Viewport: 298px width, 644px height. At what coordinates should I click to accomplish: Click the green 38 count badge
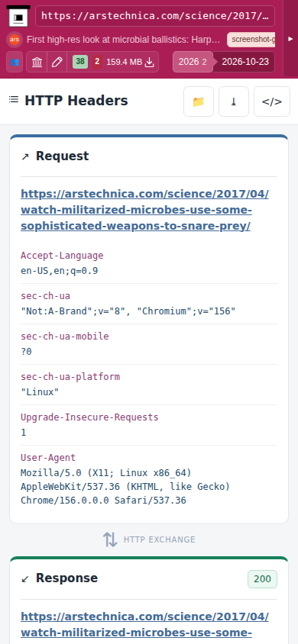(x=80, y=62)
